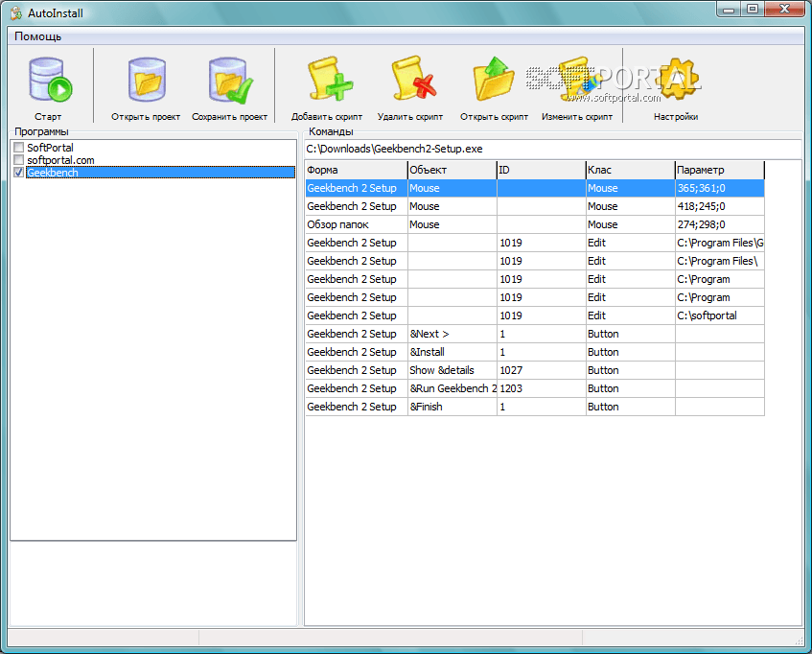Select the &Finish object cell
Image resolution: width=812 pixels, height=654 pixels.
tap(452, 407)
